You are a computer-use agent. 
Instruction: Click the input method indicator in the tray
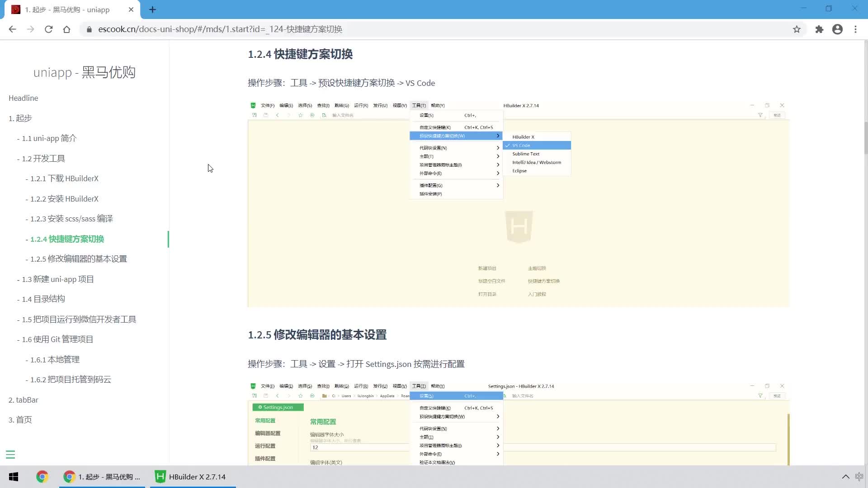click(x=859, y=477)
